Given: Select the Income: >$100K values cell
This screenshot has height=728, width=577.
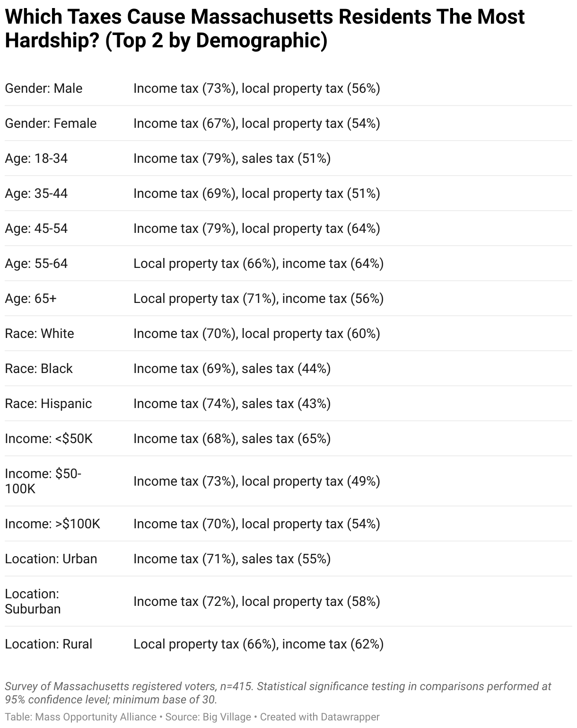Looking at the screenshot, I should pos(257,524).
